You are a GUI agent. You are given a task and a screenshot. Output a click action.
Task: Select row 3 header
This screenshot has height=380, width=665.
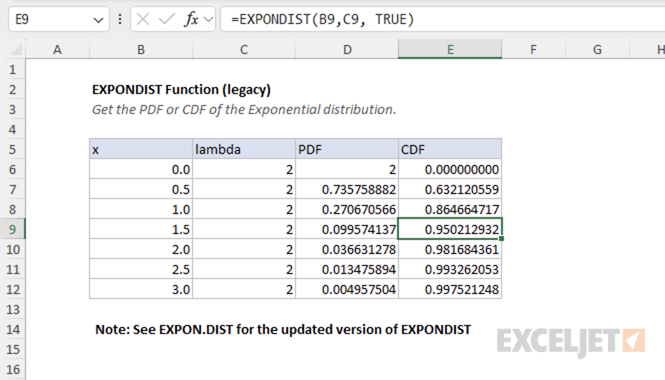tap(13, 109)
